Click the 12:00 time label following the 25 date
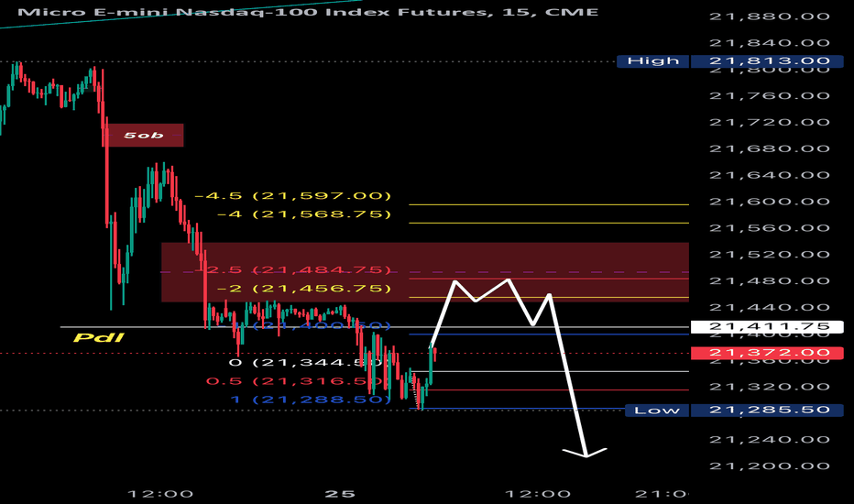Screen dimensions: 854x504 tap(538, 494)
